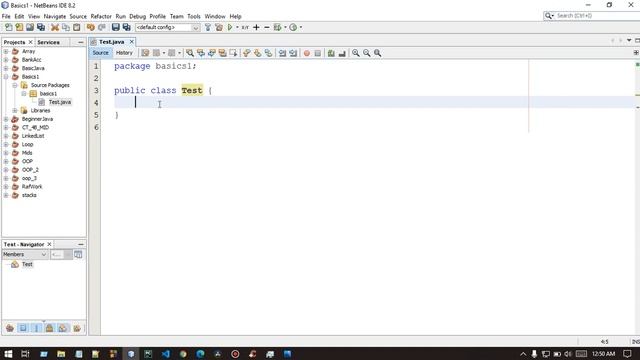Toggle Show Inherited Members in Navigator

[x=10, y=328]
